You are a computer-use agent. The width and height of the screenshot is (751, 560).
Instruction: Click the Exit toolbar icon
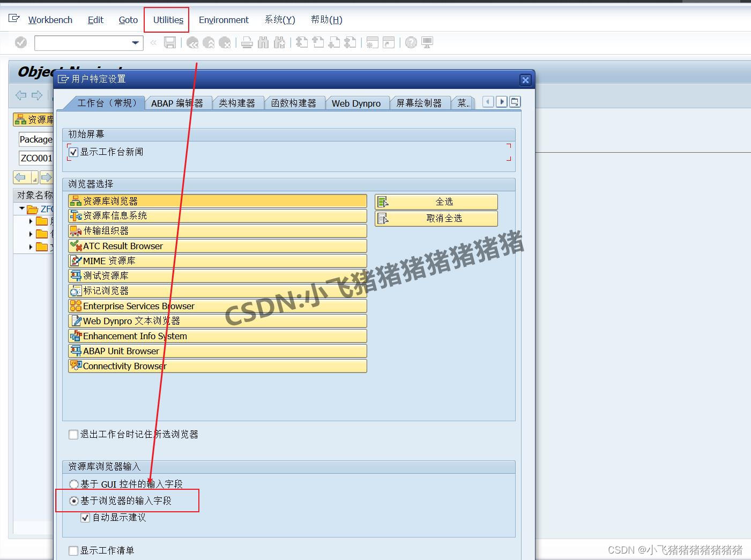point(209,42)
